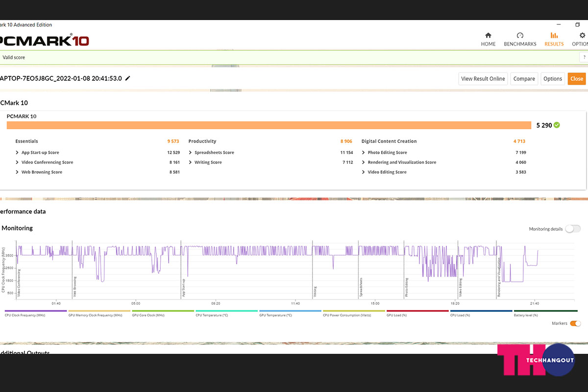Select the Battery level legend swatch
This screenshot has height=392, width=588.
pos(545,311)
